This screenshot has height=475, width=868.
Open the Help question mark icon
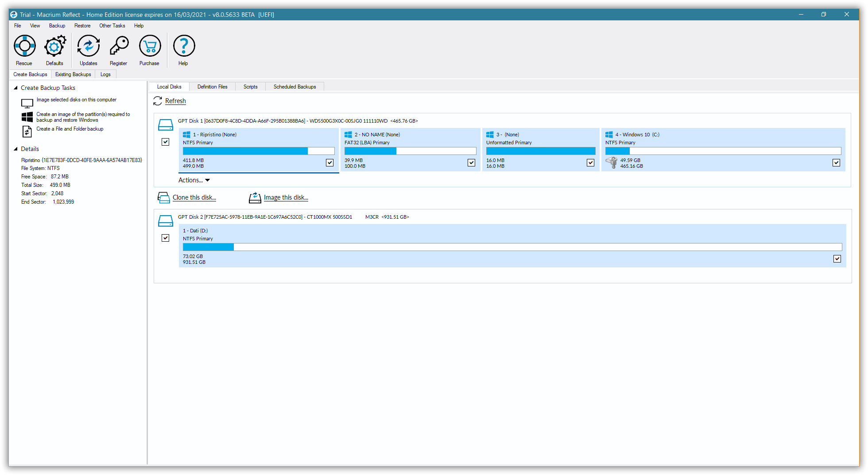[x=184, y=46]
